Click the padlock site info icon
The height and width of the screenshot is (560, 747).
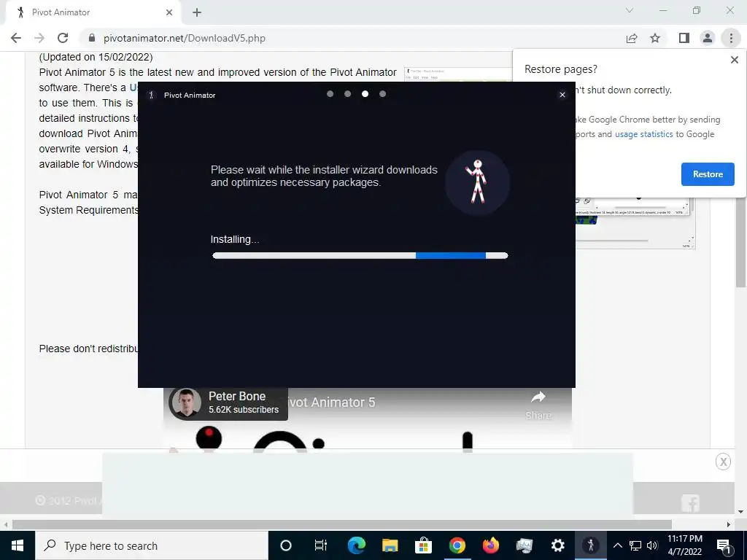pyautogui.click(x=91, y=38)
